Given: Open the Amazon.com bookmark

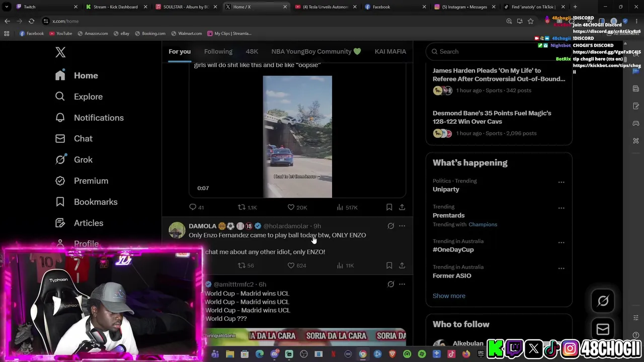Looking at the screenshot, I should [x=93, y=34].
